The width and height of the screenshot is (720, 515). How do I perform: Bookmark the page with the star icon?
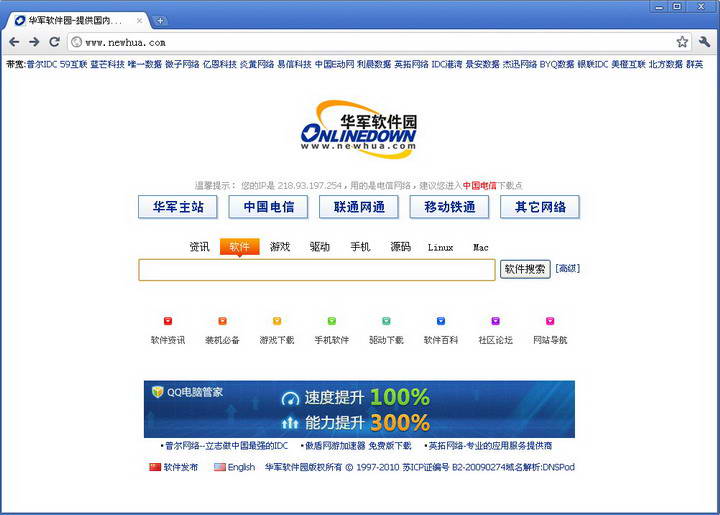click(682, 42)
